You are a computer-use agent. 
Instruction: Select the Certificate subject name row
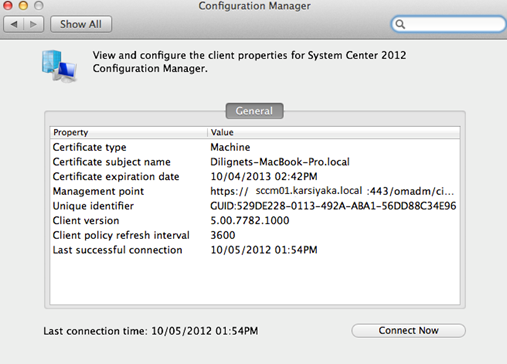[x=255, y=162]
